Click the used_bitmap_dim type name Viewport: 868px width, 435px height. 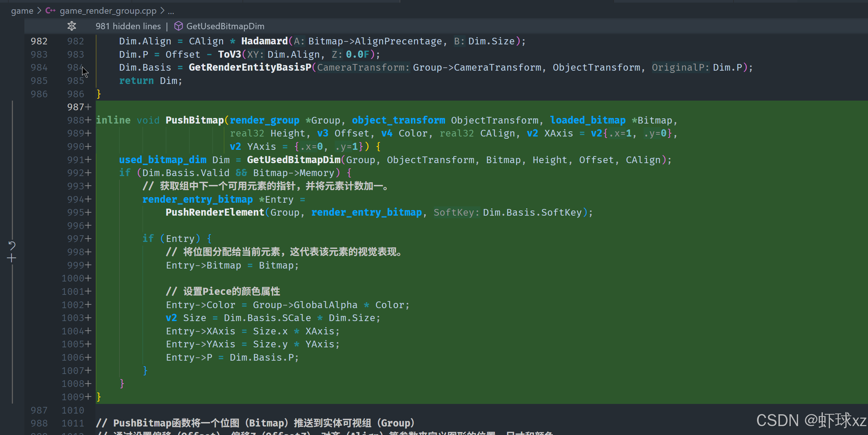click(163, 160)
